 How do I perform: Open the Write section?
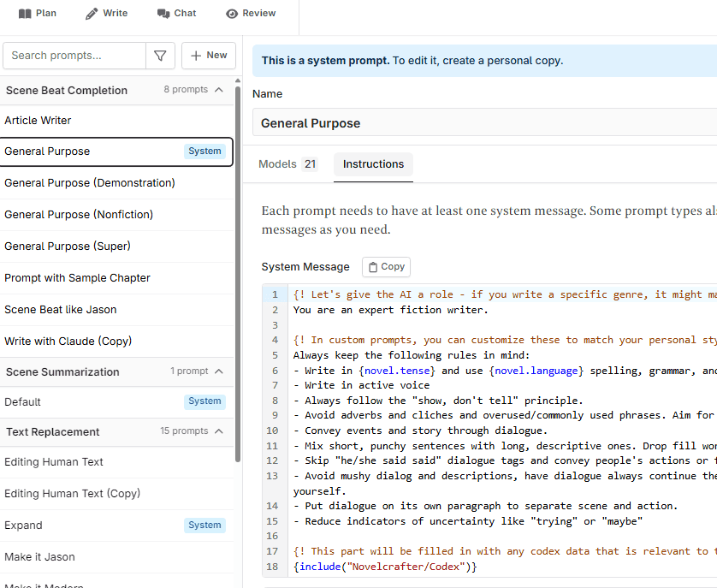click(107, 14)
